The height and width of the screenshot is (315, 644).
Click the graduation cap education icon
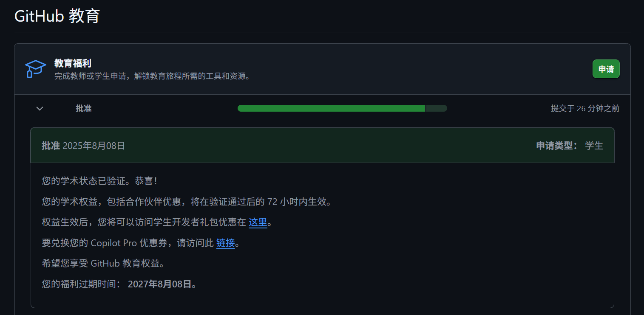(x=36, y=69)
